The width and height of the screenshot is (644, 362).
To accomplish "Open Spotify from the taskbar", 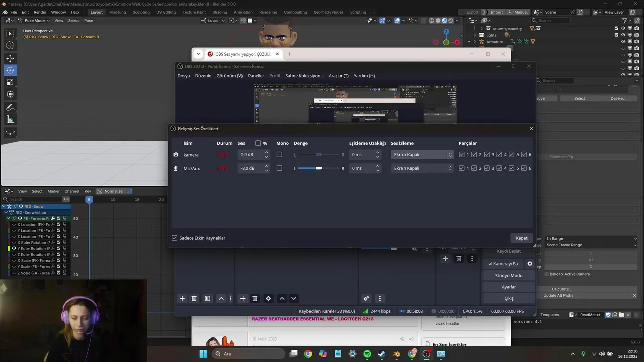I will [x=367, y=354].
